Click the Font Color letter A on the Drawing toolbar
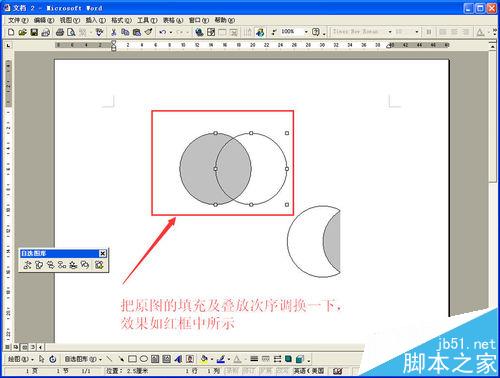 click(x=237, y=359)
